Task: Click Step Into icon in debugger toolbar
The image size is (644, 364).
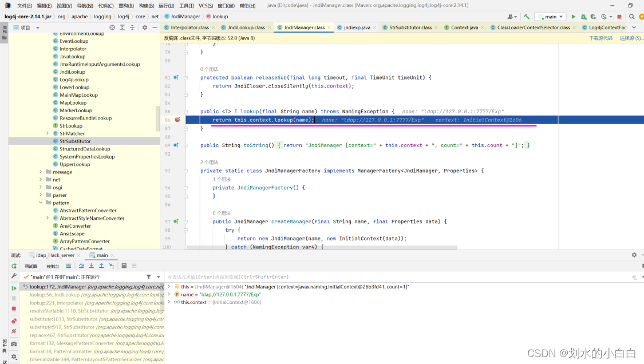Action: pos(91,266)
